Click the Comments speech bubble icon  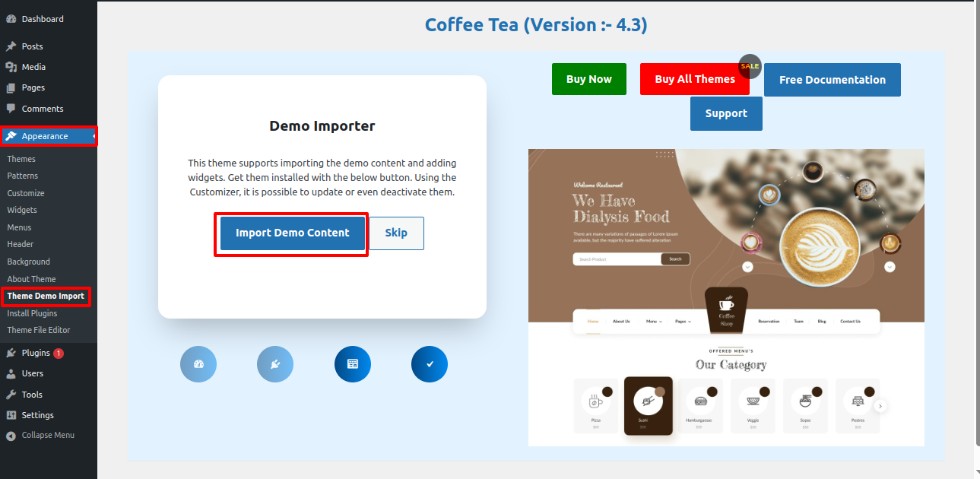11,109
